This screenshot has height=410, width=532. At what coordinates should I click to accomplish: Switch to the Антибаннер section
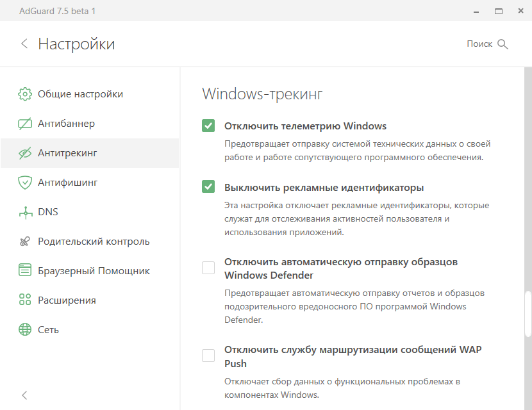pyautogui.click(x=90, y=124)
